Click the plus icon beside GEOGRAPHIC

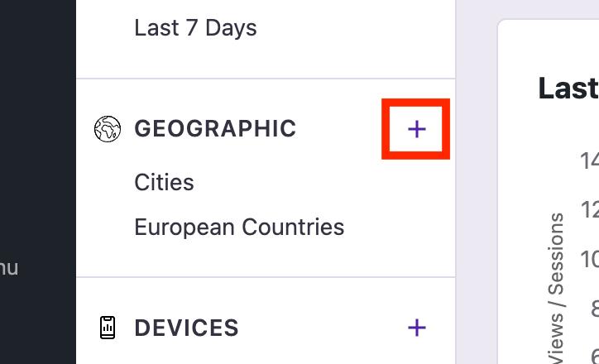(x=416, y=129)
